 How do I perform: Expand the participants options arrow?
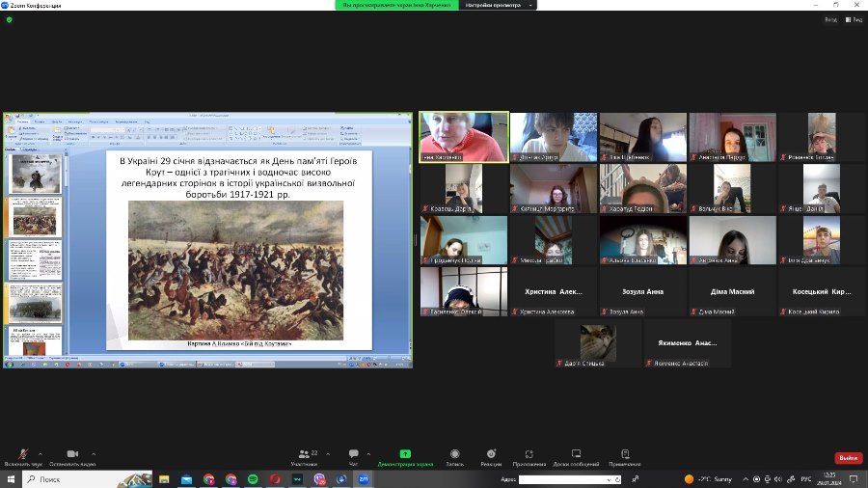coord(328,454)
